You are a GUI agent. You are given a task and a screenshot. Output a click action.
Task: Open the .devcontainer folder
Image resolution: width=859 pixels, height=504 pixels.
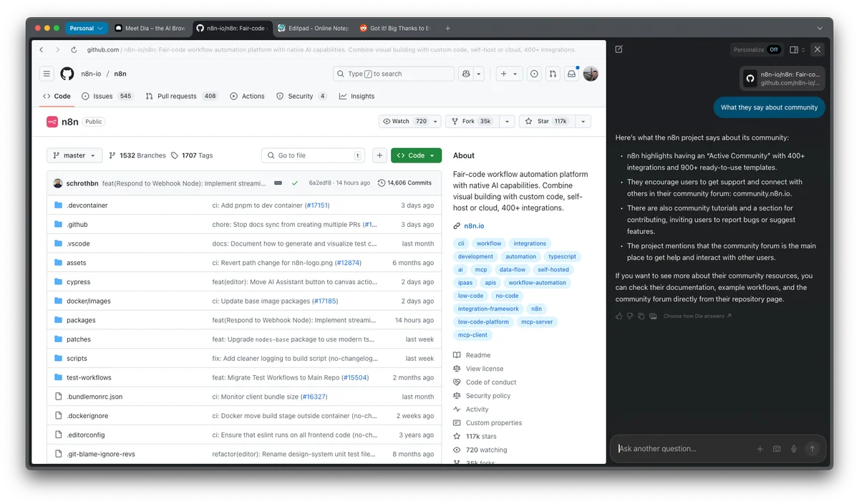(87, 205)
